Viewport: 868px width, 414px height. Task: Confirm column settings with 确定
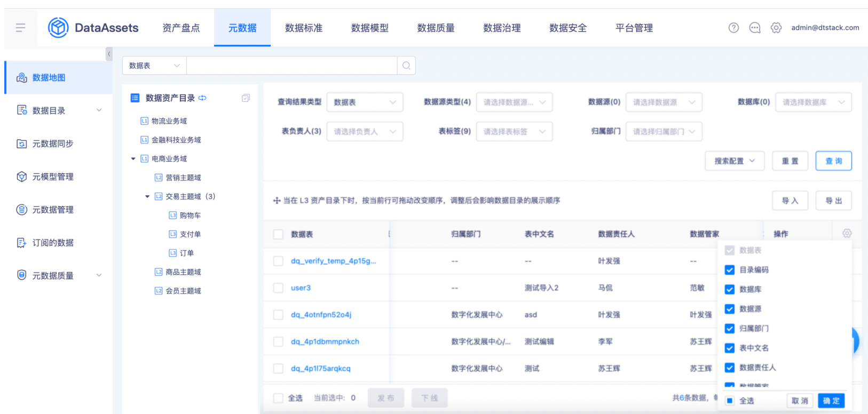831,401
